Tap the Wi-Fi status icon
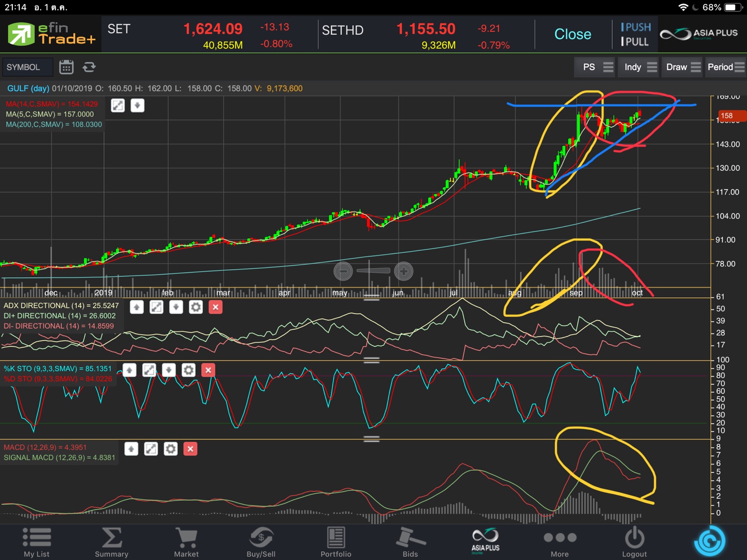 683,7
